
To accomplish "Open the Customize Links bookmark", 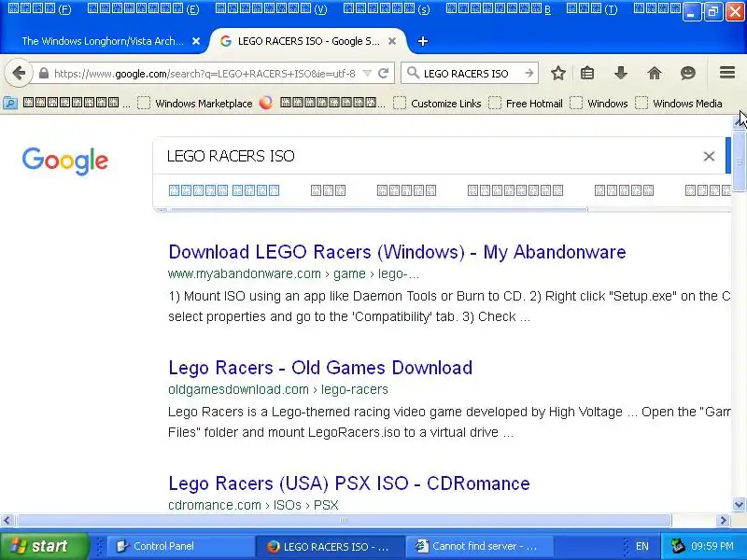I will point(437,104).
